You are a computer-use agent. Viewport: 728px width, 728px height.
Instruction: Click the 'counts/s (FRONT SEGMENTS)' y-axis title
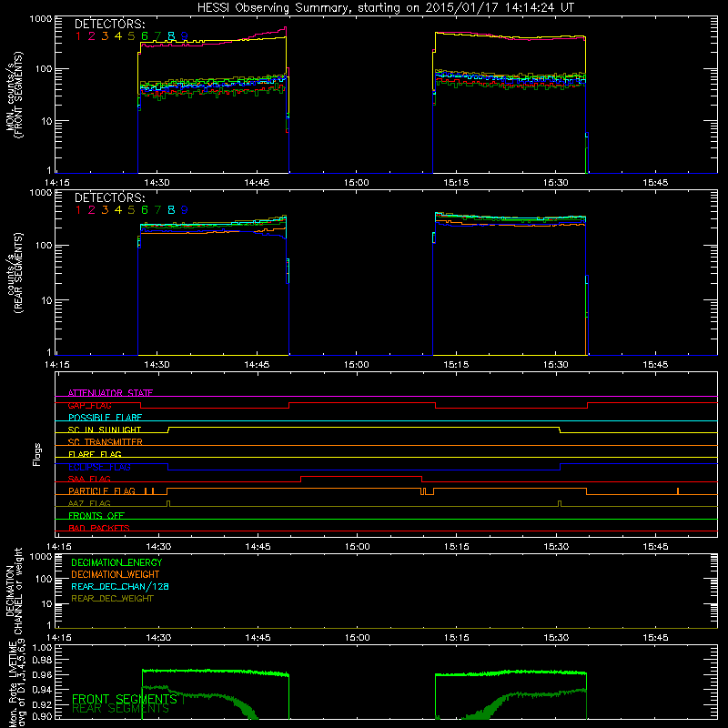pos(14,95)
